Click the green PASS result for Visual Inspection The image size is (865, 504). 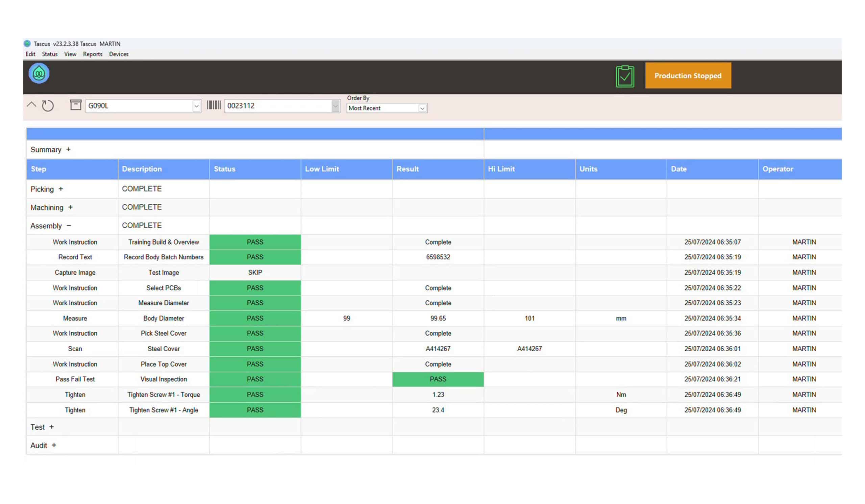tap(438, 379)
